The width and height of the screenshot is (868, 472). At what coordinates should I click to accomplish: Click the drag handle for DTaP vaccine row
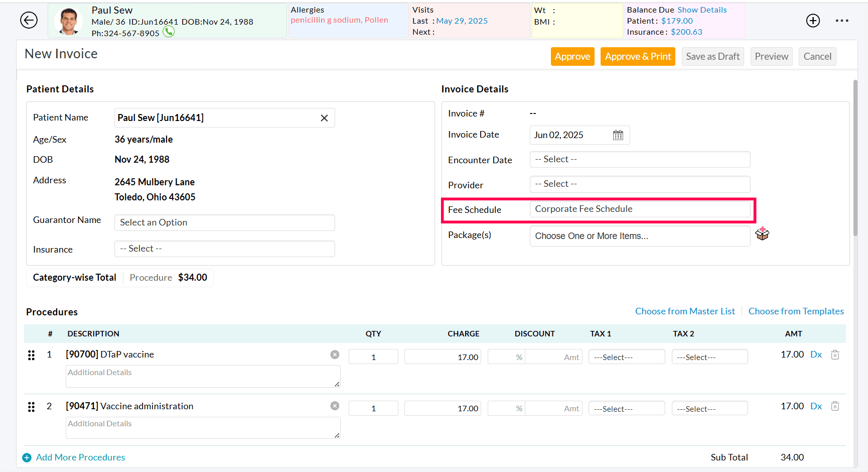[x=31, y=355]
